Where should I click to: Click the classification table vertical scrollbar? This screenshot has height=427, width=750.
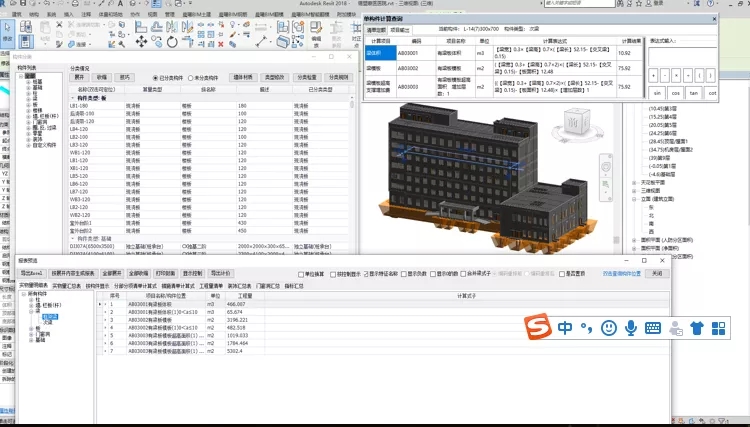click(352, 103)
